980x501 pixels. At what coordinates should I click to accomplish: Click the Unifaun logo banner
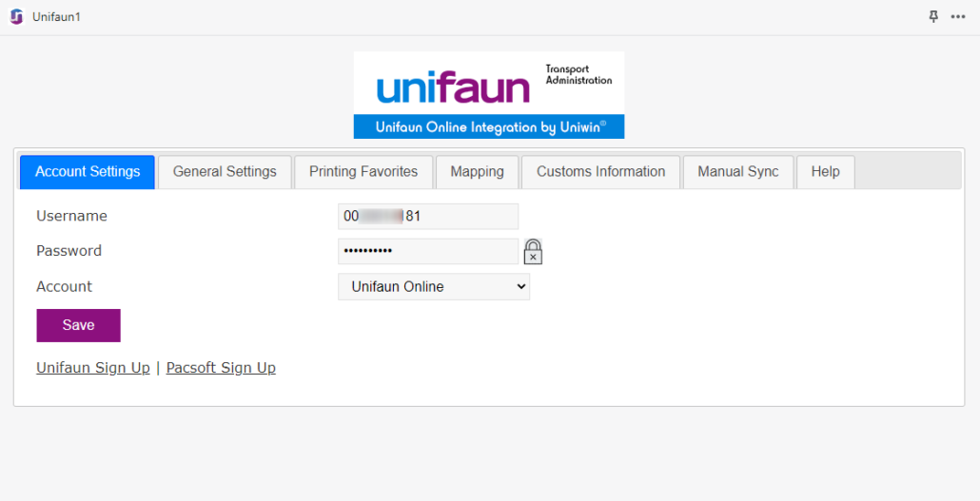click(x=489, y=95)
